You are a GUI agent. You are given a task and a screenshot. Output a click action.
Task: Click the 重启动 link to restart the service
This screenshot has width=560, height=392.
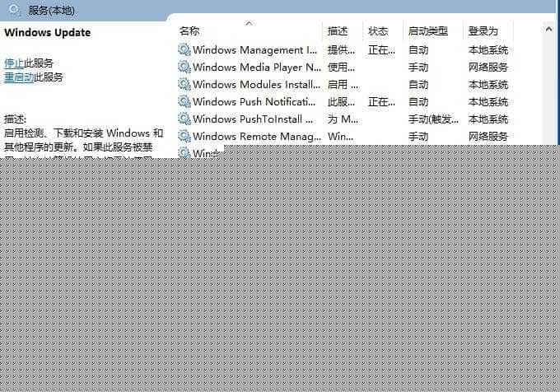[x=19, y=77]
